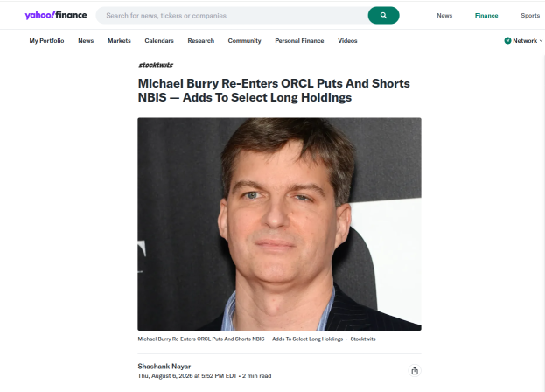Click the Stocktwits credit in image caption
Screen dimensions: 545x392
click(x=363, y=339)
